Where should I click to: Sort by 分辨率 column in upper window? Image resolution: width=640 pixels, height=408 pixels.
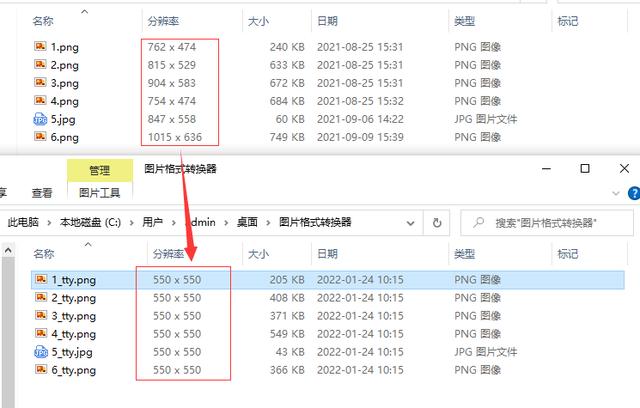163,21
